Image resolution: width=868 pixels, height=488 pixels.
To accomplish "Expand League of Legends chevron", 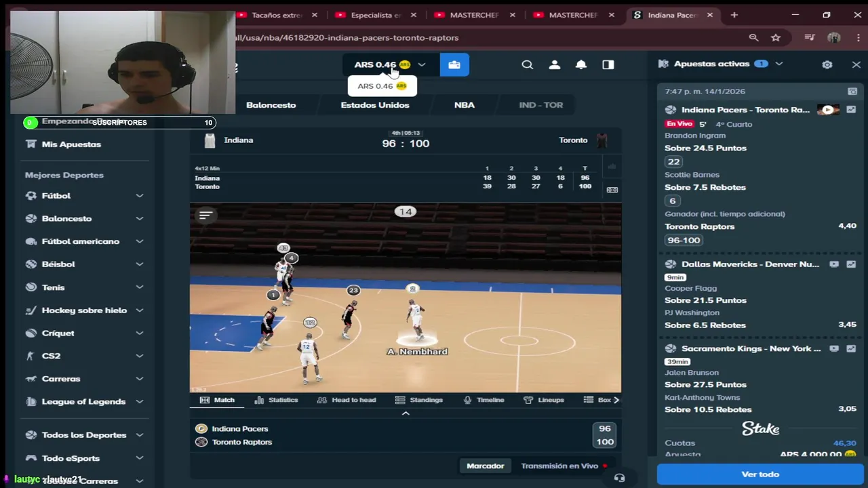I will point(139,402).
